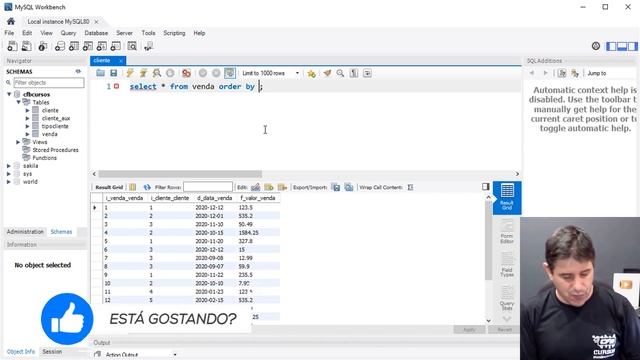This screenshot has width=640, height=360.
Task: Open the File menu
Action: pos(9,33)
